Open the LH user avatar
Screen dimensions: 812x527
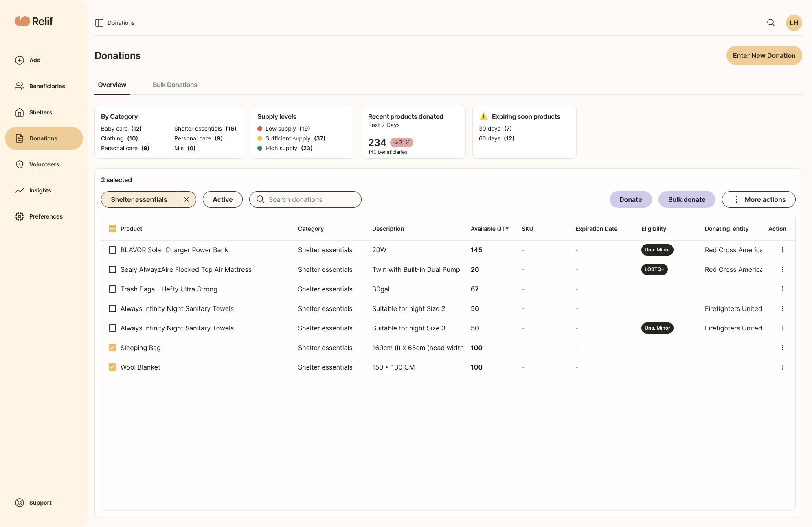794,23
